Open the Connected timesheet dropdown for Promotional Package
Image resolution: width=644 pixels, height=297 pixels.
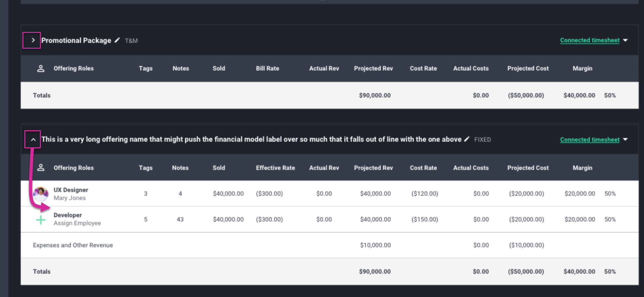626,40
